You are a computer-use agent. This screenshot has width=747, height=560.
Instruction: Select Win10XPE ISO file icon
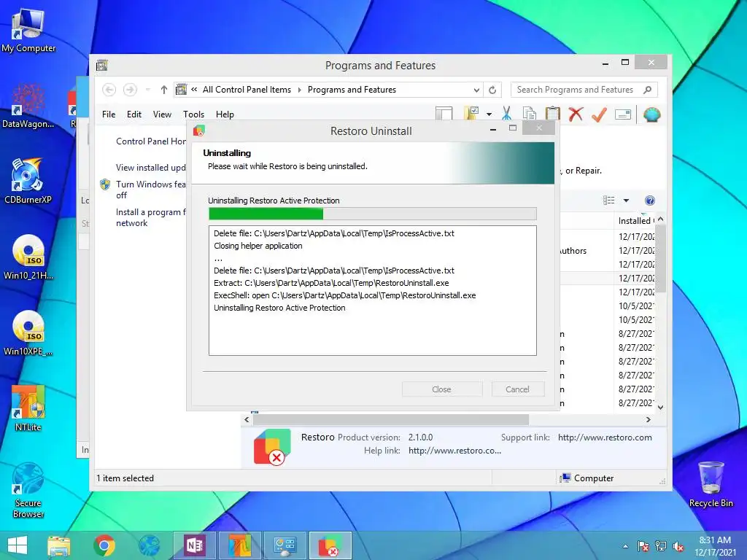click(x=28, y=333)
